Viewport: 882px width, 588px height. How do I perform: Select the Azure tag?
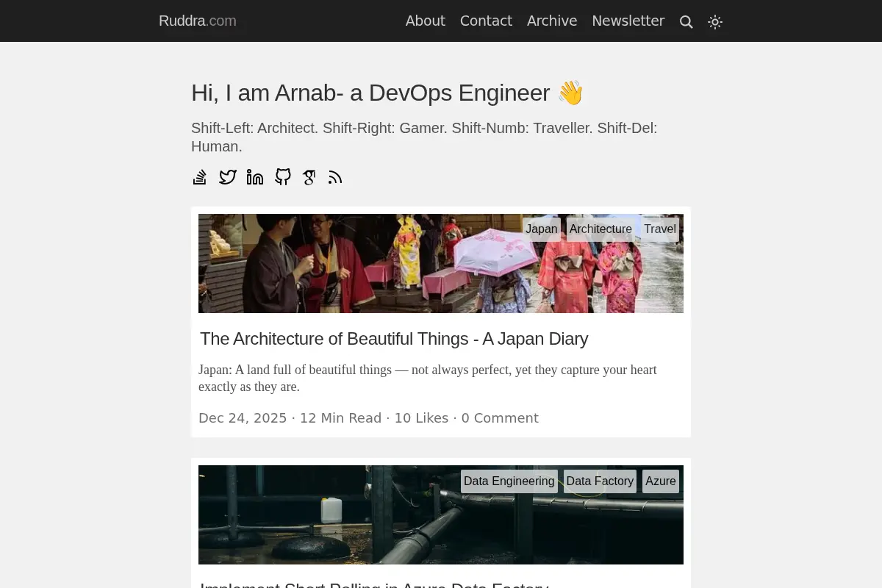tap(661, 481)
